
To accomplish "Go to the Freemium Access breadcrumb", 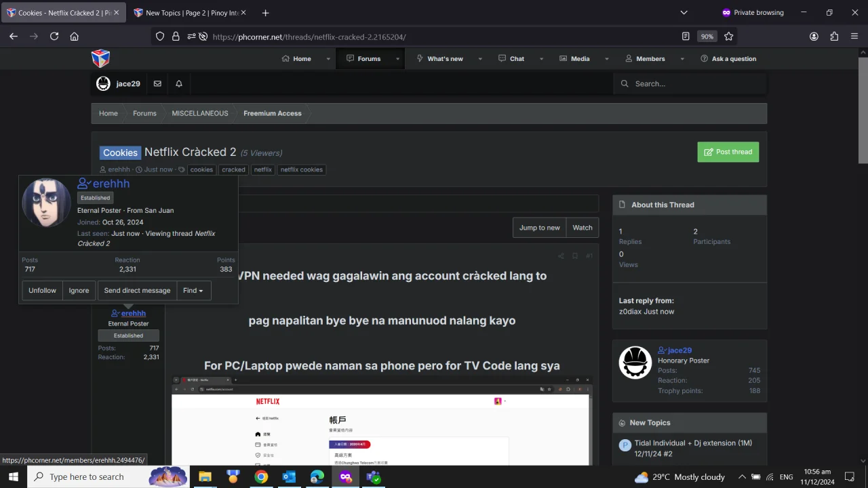I will click(273, 113).
